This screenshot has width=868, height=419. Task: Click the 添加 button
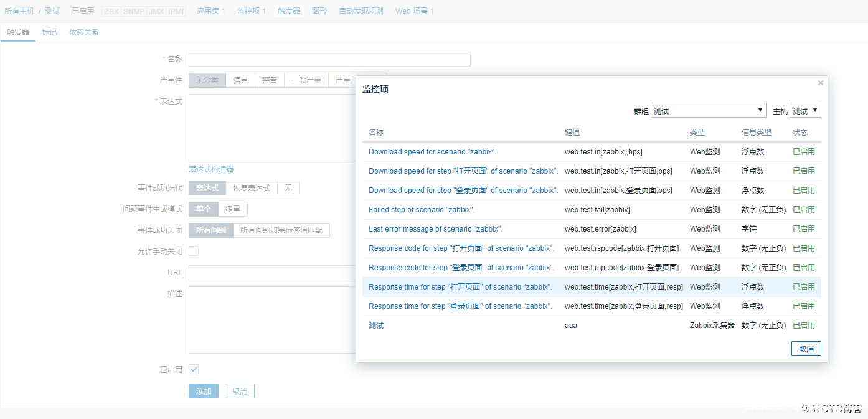[204, 391]
